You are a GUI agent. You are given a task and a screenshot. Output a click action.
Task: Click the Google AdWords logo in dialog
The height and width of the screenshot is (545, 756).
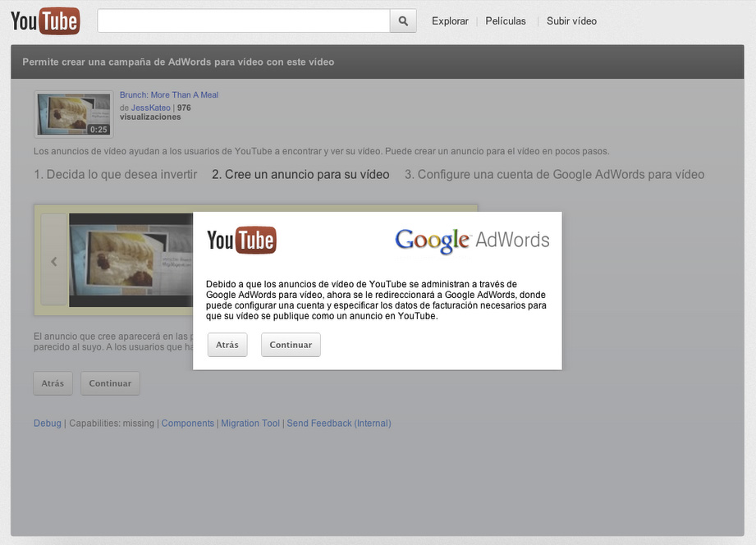pos(473,240)
